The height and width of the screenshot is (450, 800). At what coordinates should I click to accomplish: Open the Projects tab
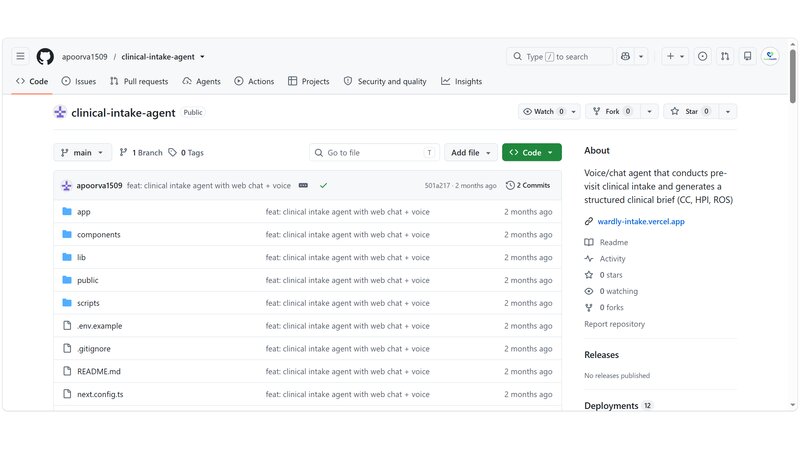[309, 82]
